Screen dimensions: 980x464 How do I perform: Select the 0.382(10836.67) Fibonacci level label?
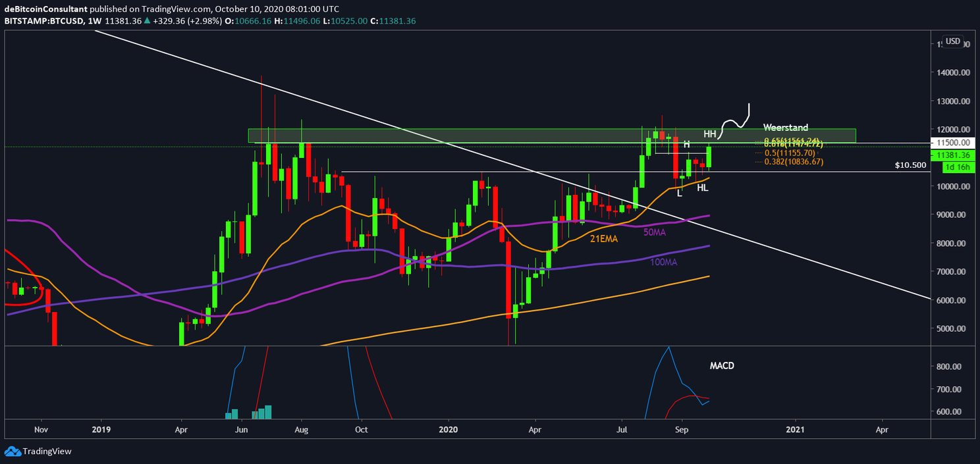click(794, 162)
